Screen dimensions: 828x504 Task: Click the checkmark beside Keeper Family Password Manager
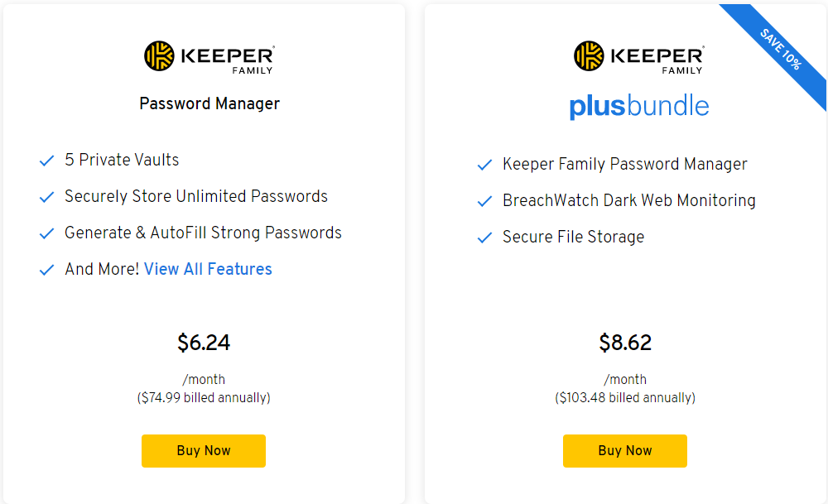point(484,165)
